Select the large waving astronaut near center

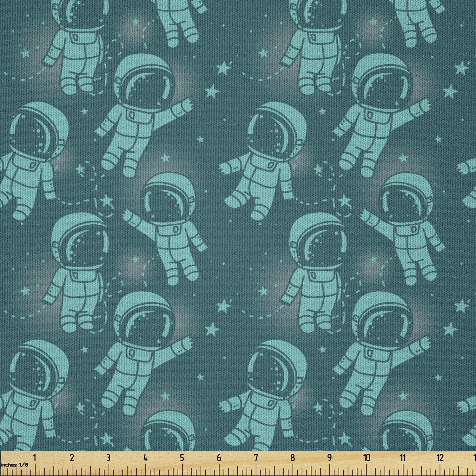pos(270,152)
